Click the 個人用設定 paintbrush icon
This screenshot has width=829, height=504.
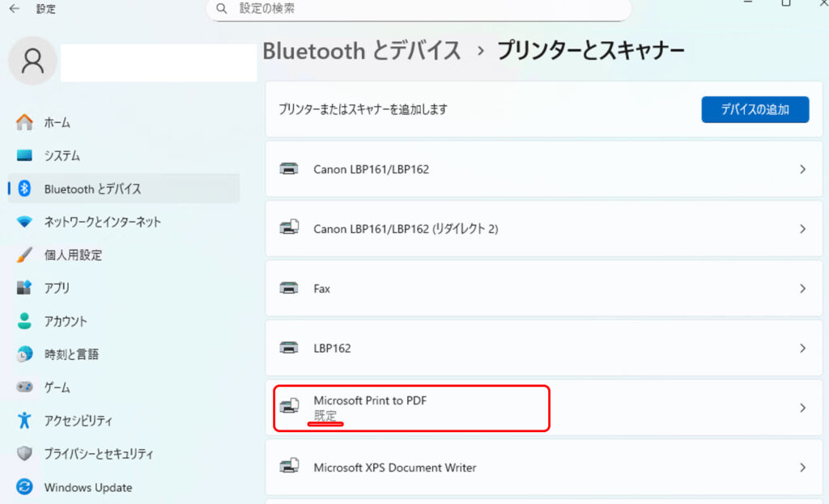[x=24, y=255]
